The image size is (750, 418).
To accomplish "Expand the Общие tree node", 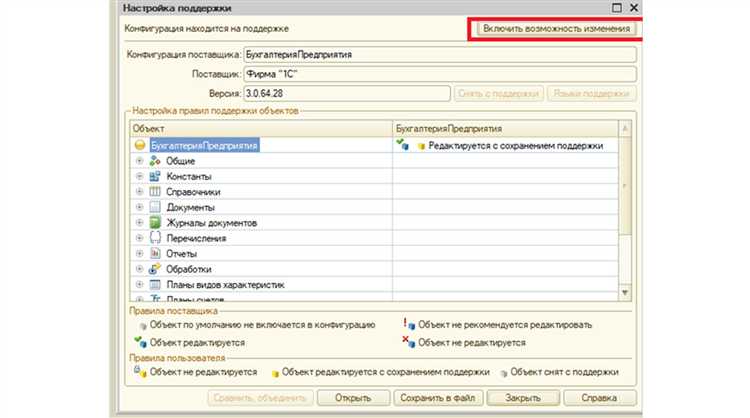I will point(139,161).
